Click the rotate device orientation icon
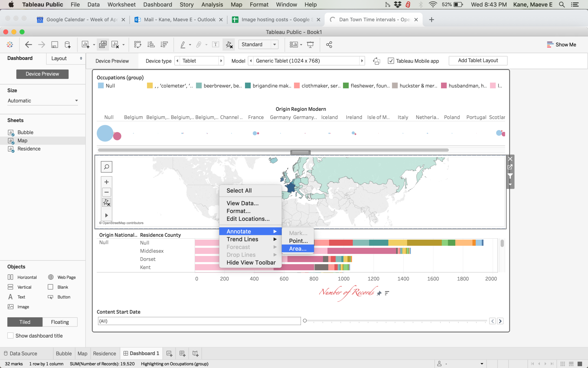This screenshot has width=588, height=368. [376, 61]
